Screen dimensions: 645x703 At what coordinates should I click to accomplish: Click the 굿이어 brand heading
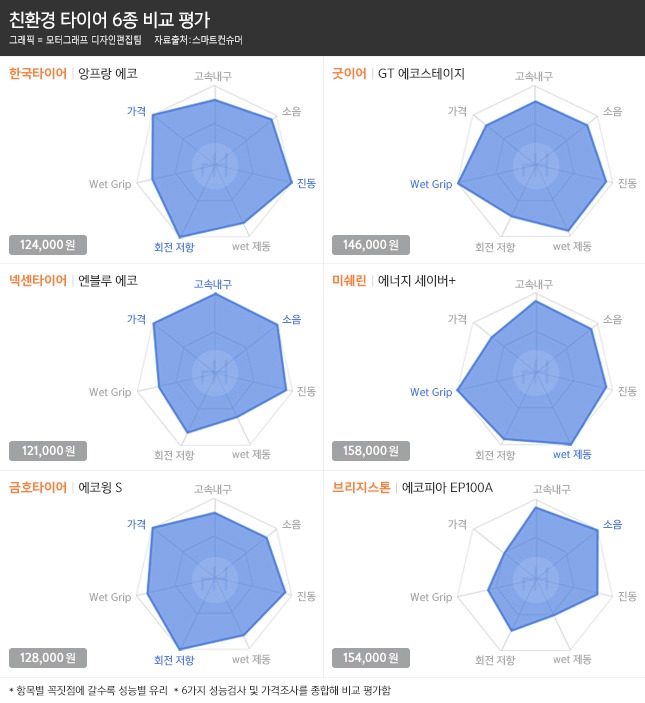coord(349,73)
